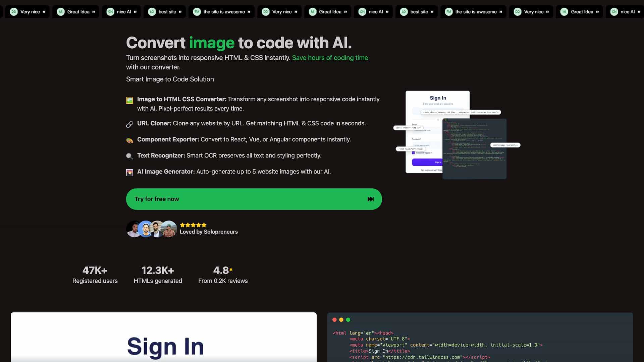
Task: Click the green Save hours of coding time text
Action: pyautogui.click(x=330, y=58)
